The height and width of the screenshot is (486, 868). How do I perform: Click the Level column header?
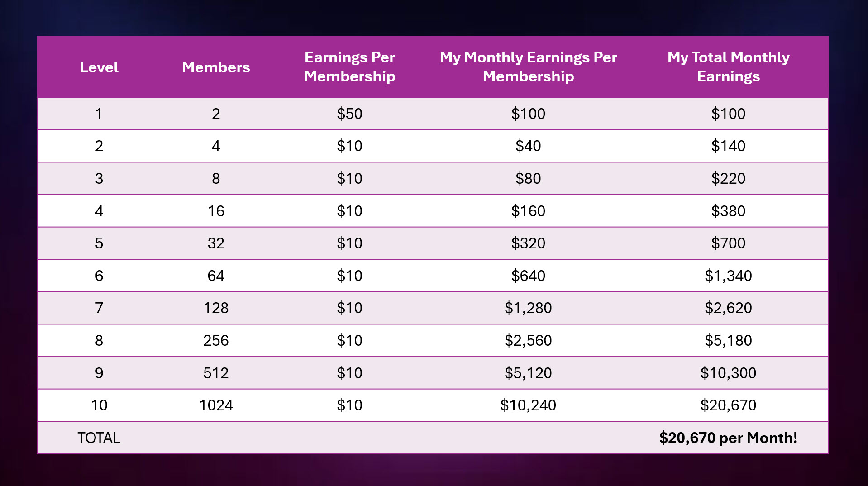pyautogui.click(x=99, y=67)
